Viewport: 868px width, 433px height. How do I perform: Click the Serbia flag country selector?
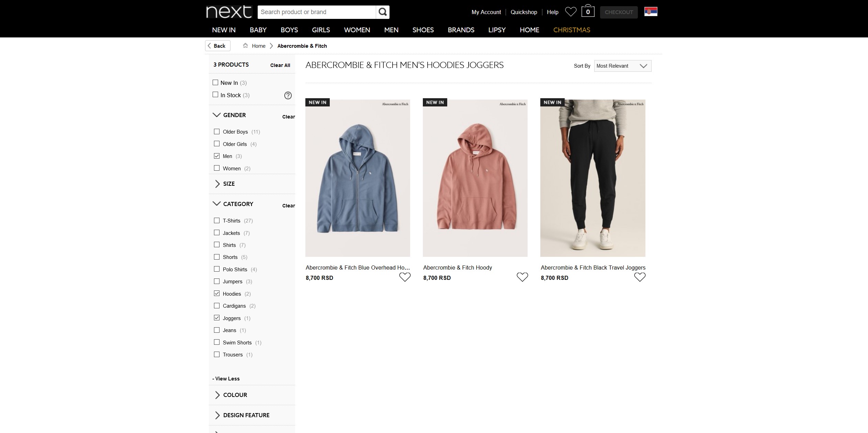pos(651,12)
